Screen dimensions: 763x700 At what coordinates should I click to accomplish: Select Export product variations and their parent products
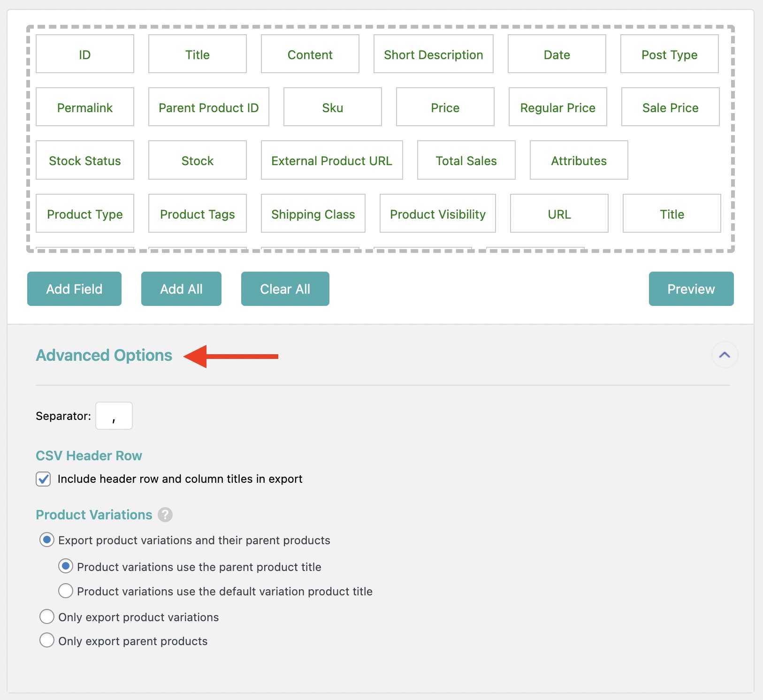(47, 540)
